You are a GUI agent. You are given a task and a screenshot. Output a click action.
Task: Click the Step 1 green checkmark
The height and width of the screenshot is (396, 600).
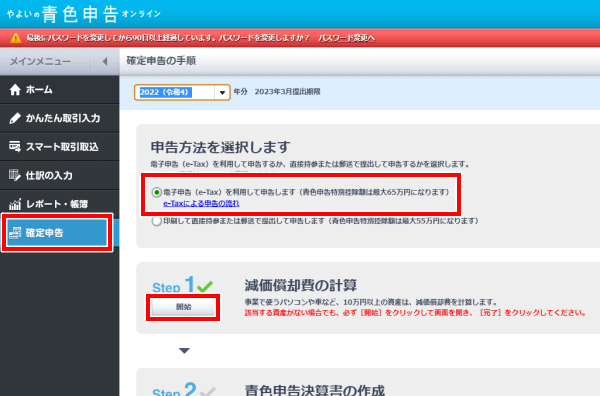pos(205,286)
